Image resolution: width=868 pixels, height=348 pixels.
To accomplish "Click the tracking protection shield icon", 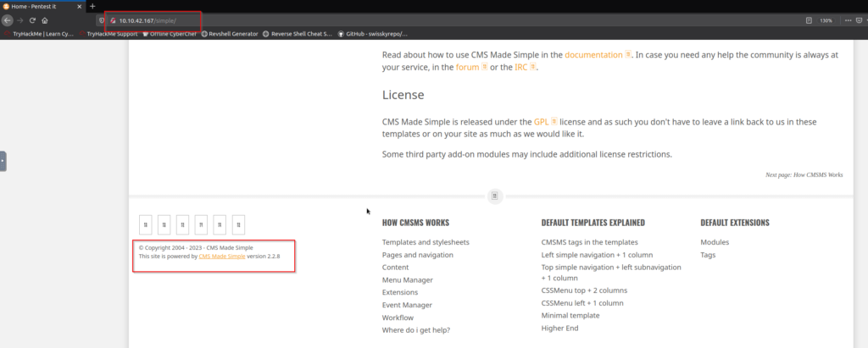I will 102,19.
